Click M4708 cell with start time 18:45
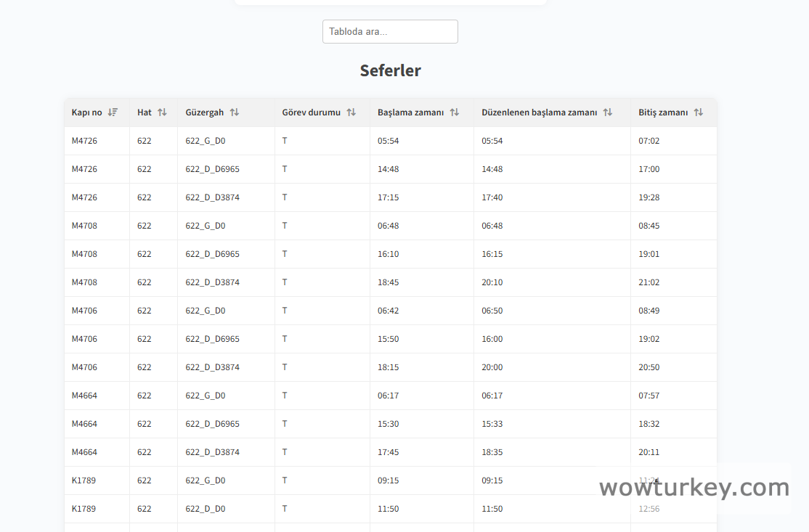 [84, 282]
